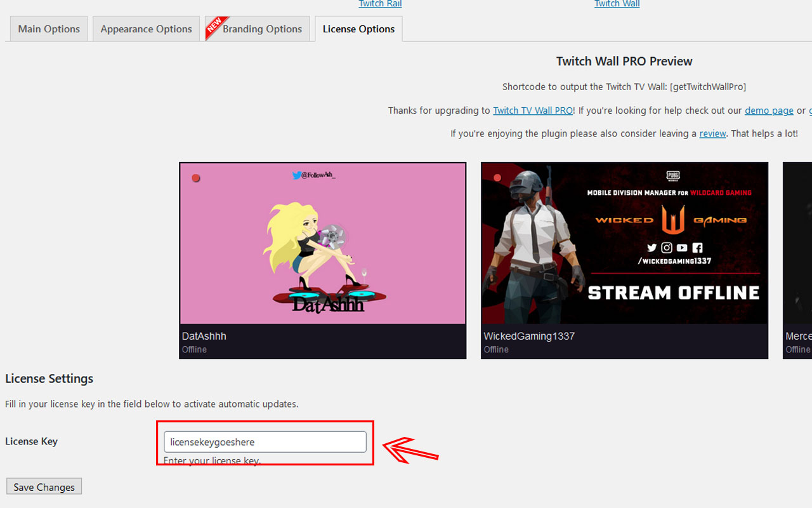
Task: Open the Appearance Options tab
Action: point(146,29)
